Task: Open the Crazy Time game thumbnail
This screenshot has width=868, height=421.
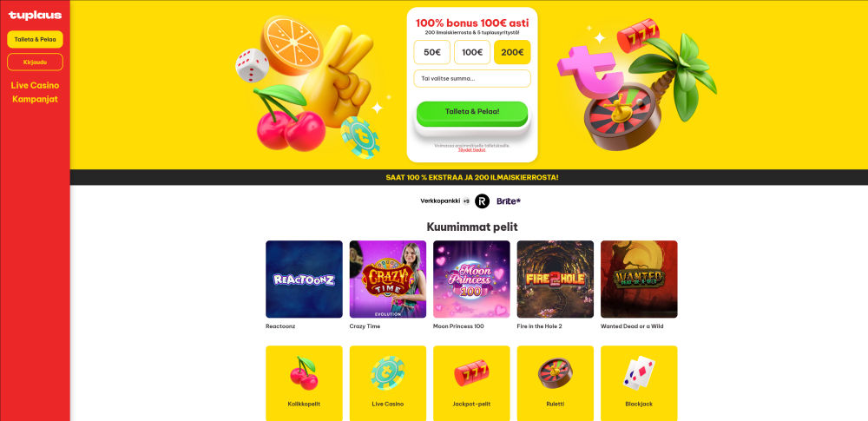Action: [387, 280]
